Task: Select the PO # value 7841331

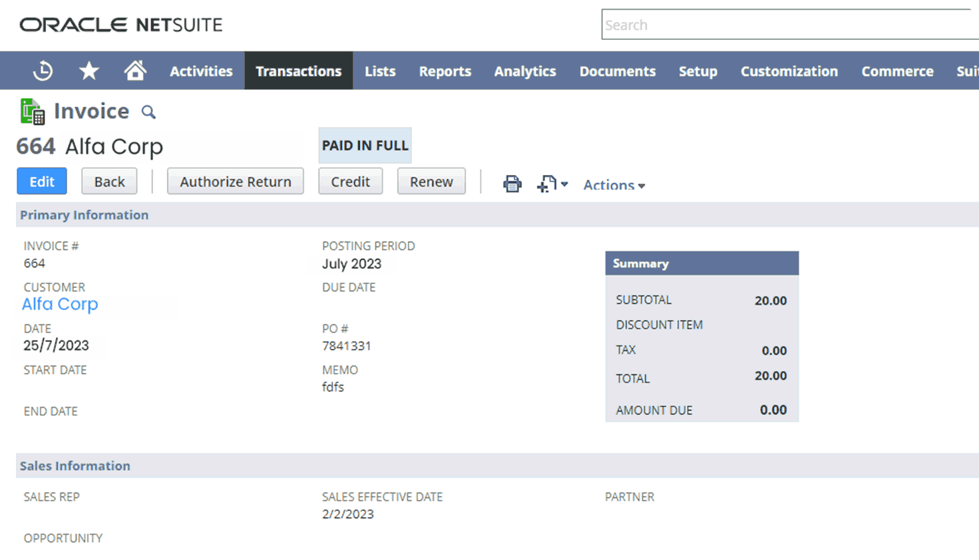Action: (x=346, y=346)
